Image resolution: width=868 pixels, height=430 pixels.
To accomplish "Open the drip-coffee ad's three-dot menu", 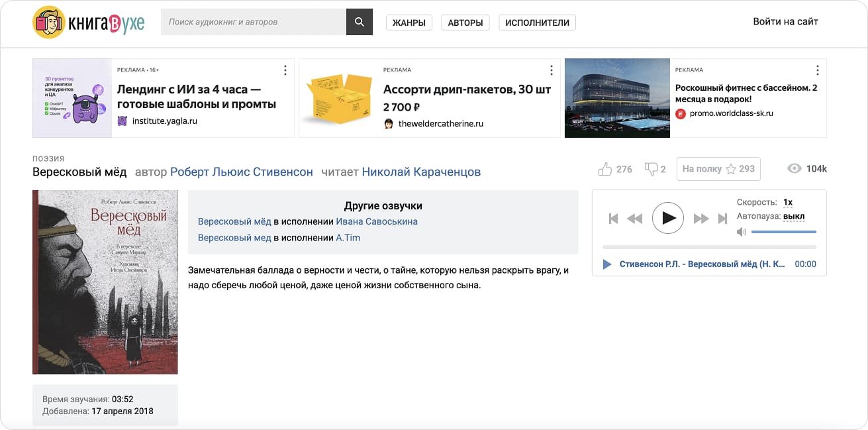I will tap(551, 69).
